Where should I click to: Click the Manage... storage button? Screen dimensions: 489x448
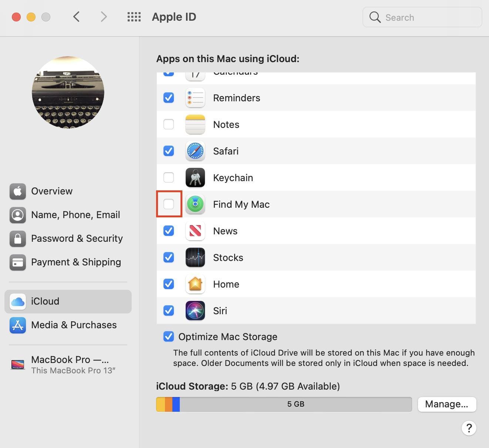[x=447, y=404]
